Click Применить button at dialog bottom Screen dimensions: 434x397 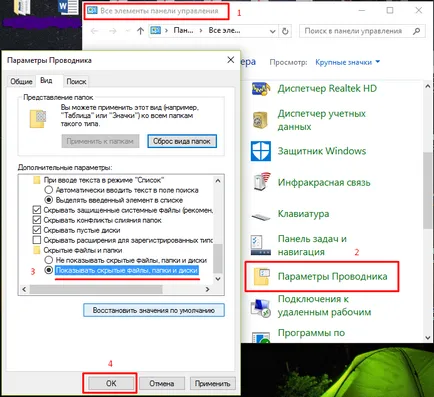point(212,383)
